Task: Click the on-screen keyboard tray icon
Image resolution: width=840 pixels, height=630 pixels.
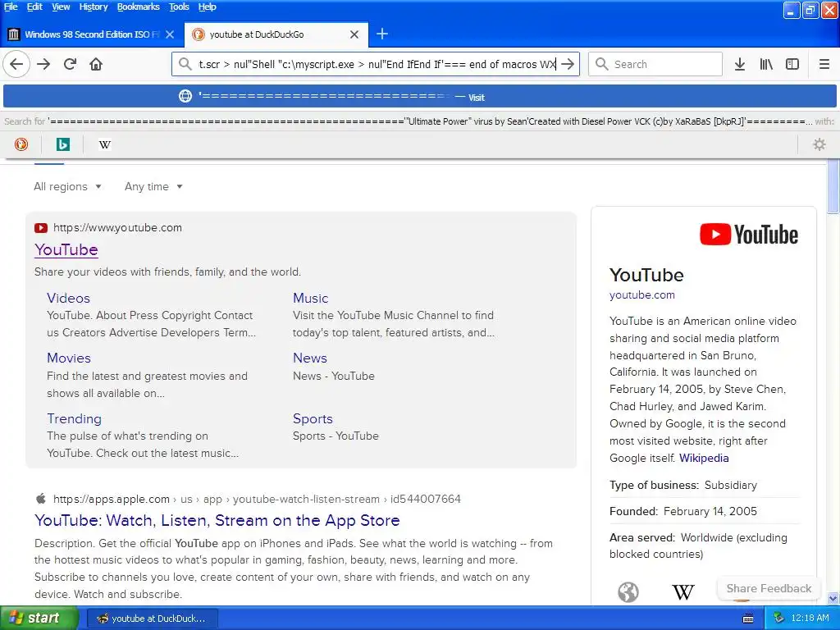Action: point(748,619)
